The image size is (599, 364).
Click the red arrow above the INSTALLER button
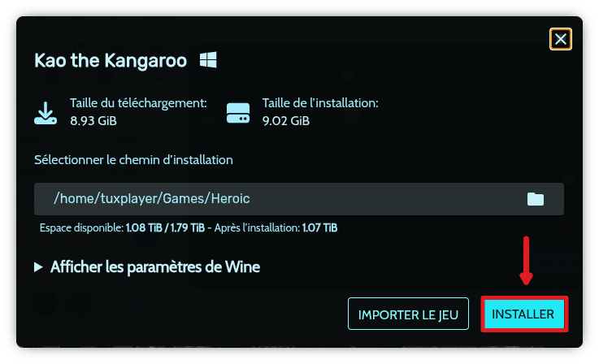click(526, 260)
